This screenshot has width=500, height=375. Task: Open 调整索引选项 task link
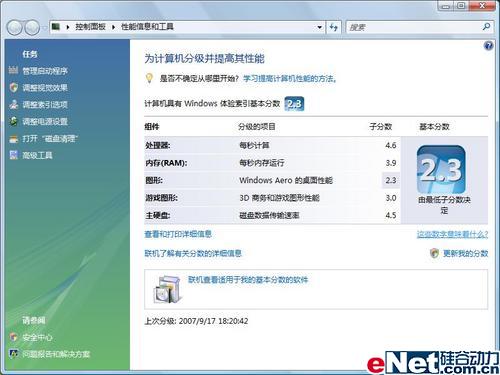pyautogui.click(x=45, y=105)
